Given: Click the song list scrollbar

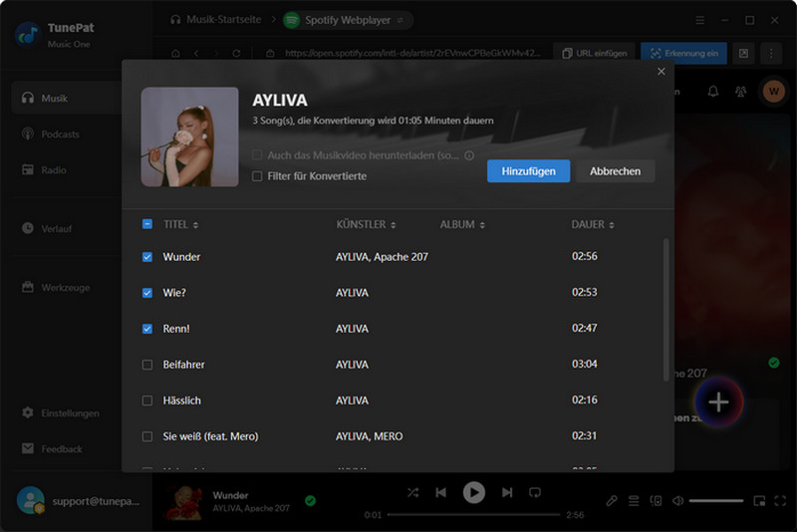Looking at the screenshot, I should point(665,310).
